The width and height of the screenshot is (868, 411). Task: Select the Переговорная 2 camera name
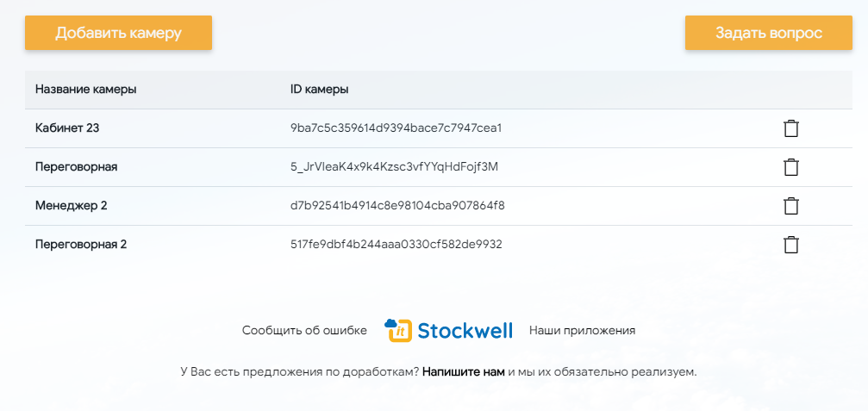pyautogui.click(x=81, y=245)
